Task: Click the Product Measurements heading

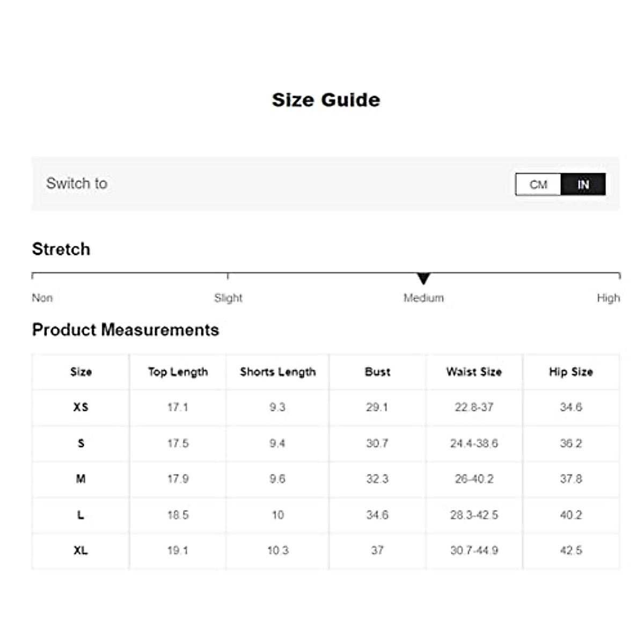Action: [126, 330]
